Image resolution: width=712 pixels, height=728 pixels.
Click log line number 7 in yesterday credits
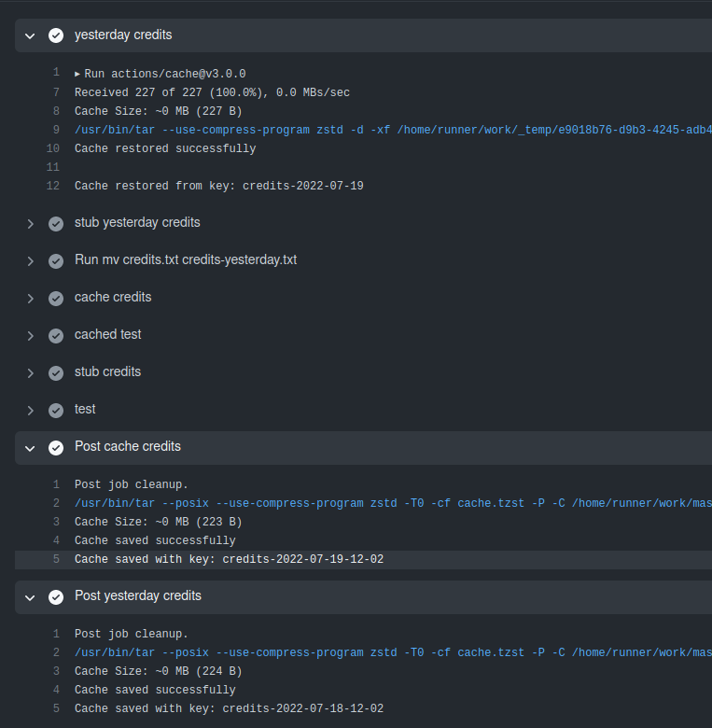pos(56,92)
